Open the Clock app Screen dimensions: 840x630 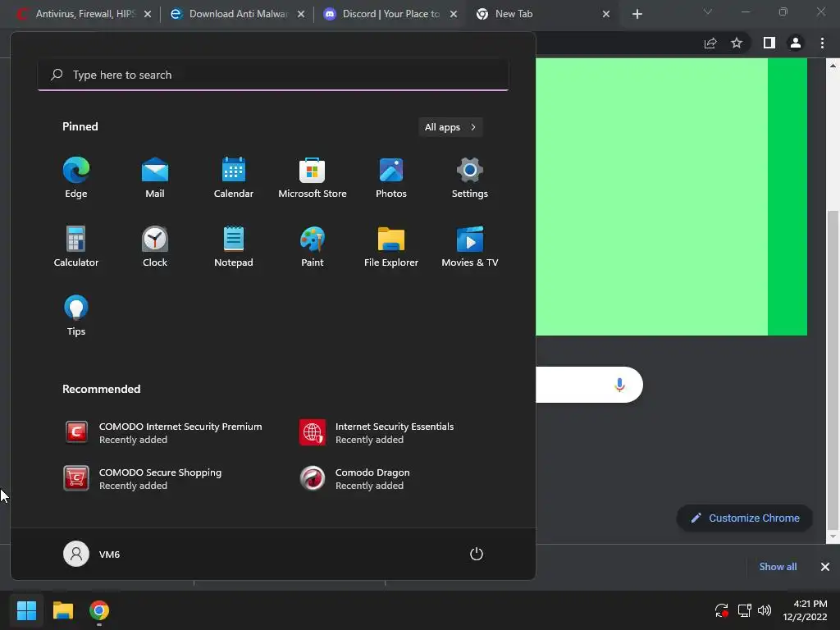pyautogui.click(x=155, y=247)
